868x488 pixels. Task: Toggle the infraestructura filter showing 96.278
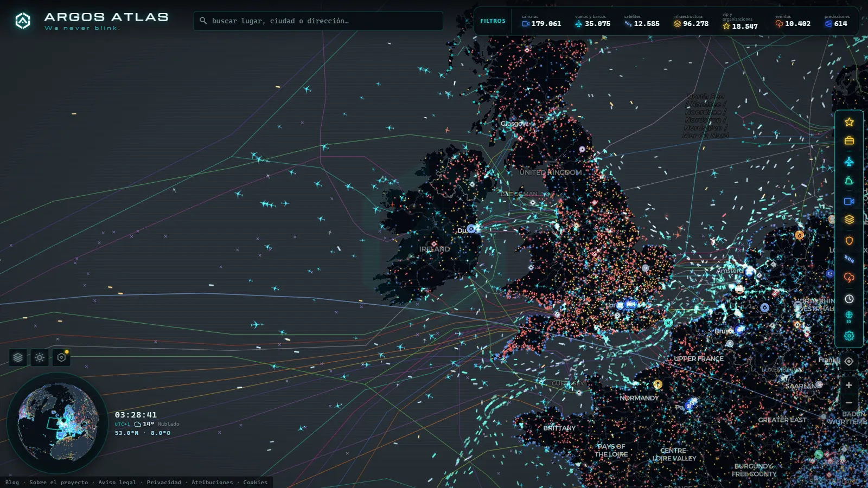(691, 21)
